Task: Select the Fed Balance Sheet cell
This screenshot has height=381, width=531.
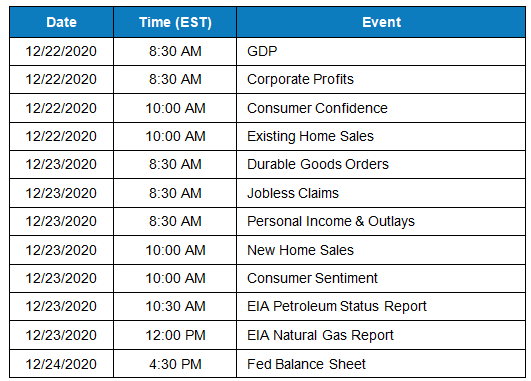Action: (381, 364)
